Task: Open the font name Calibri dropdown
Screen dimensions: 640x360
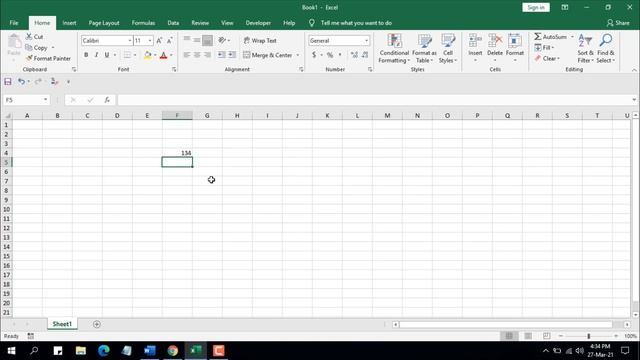Action: point(130,40)
